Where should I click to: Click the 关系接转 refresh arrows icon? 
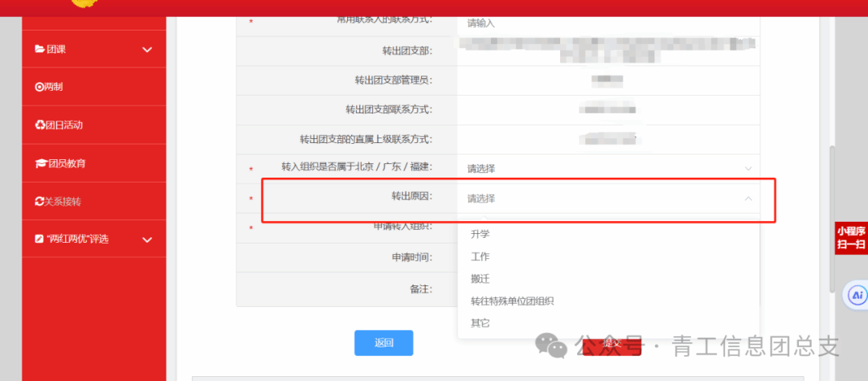coord(39,201)
